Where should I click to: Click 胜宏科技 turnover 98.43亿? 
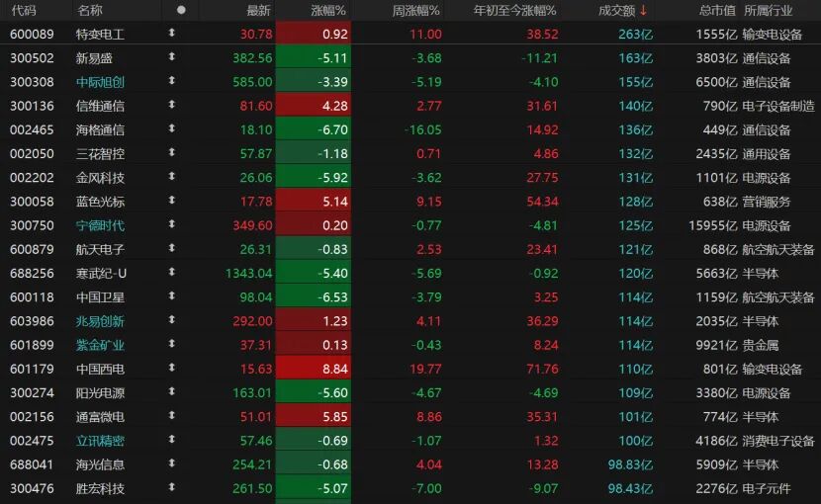click(x=630, y=489)
